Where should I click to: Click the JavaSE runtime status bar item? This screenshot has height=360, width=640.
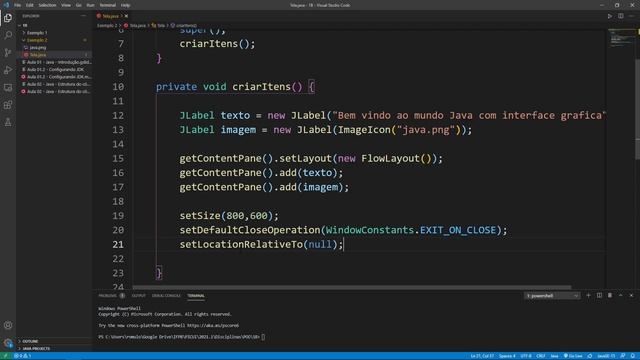click(x=606, y=356)
